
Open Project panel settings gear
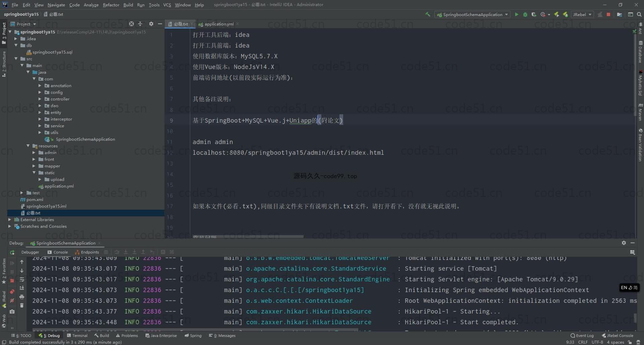pyautogui.click(x=151, y=24)
